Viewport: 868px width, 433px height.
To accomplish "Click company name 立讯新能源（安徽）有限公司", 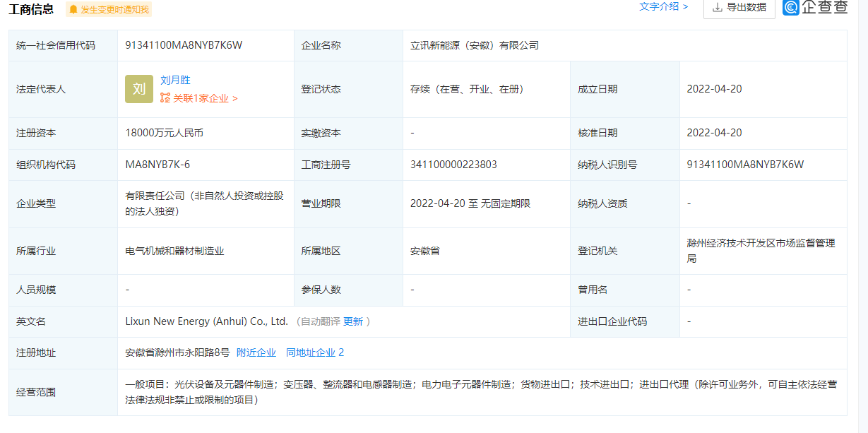I will tap(475, 45).
